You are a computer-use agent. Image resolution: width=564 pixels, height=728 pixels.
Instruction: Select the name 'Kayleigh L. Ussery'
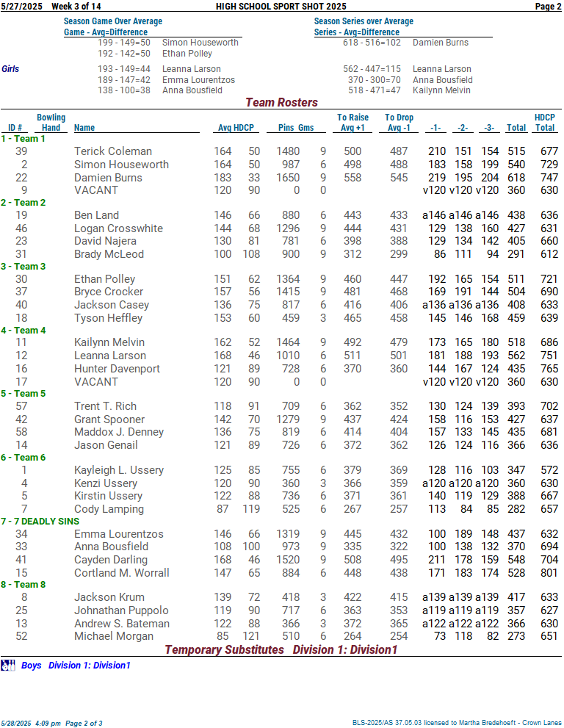tap(119, 470)
